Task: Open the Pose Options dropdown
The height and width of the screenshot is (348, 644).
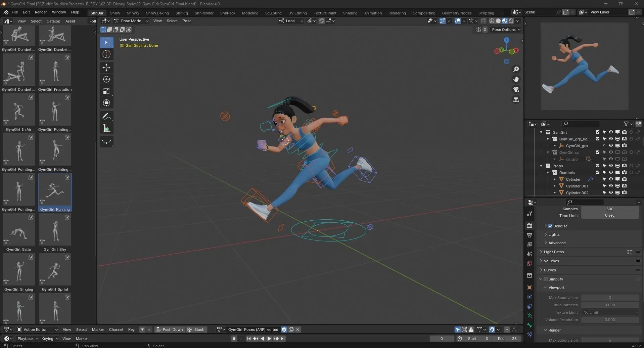Action: pos(506,30)
